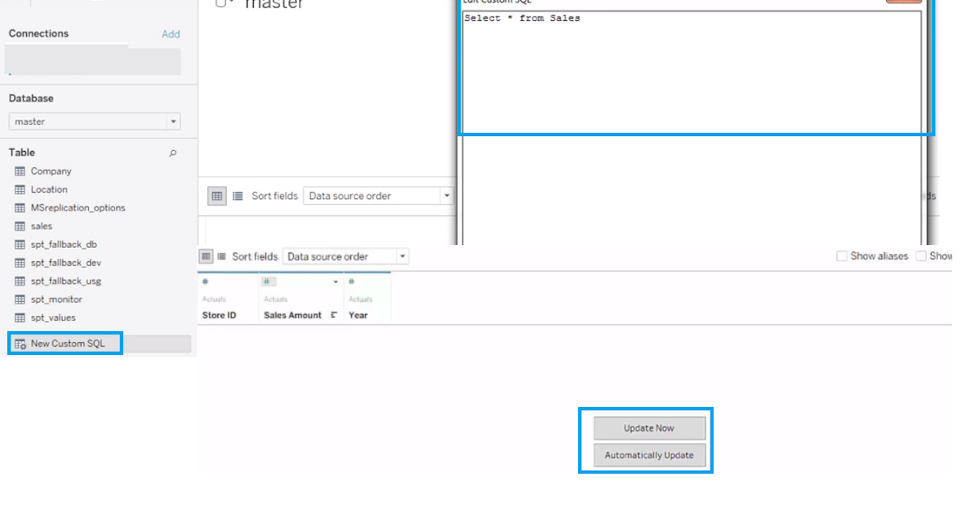Open the Database dropdown showing master

click(x=174, y=121)
